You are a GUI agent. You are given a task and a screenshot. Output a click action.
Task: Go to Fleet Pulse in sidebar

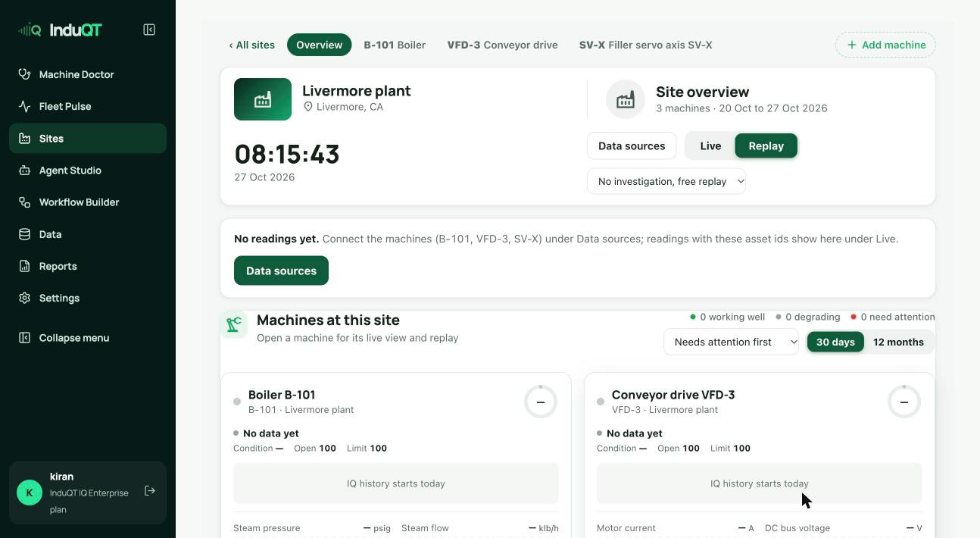[x=88, y=106]
